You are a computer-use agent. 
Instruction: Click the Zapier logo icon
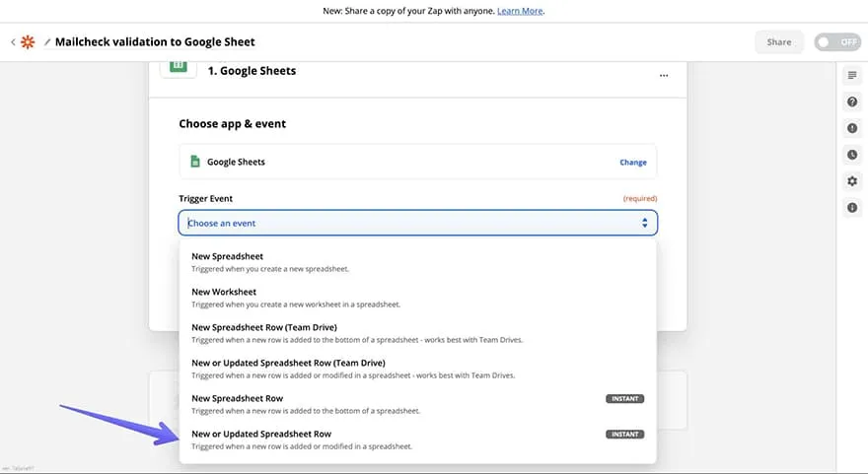[x=30, y=42]
